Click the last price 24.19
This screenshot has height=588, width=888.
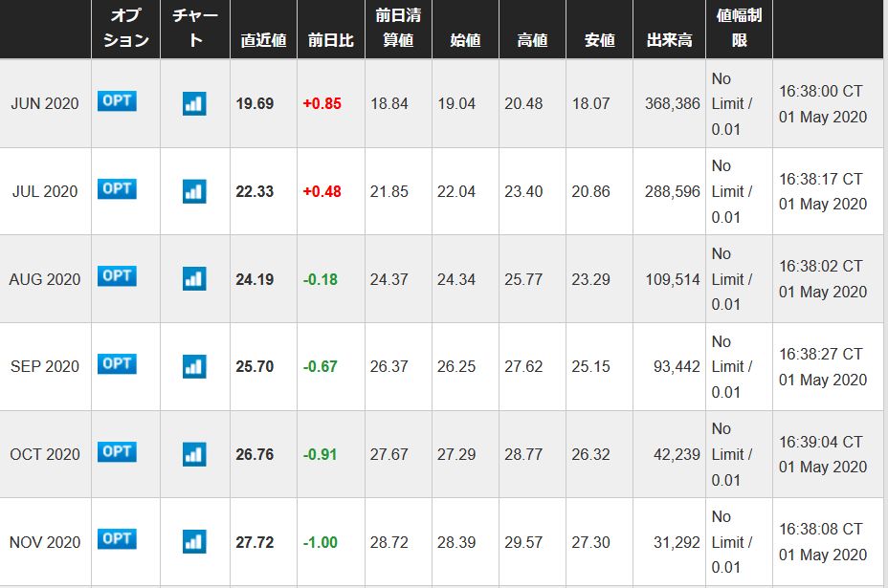pos(255,279)
